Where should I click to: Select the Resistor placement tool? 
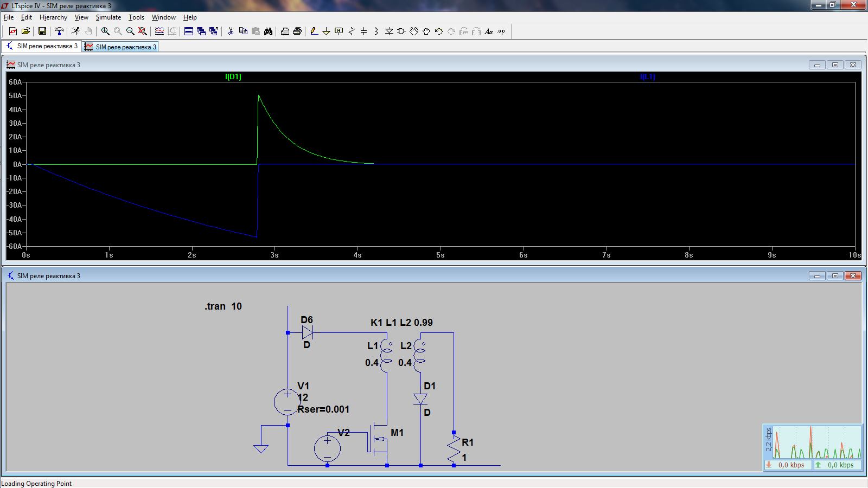pos(351,31)
